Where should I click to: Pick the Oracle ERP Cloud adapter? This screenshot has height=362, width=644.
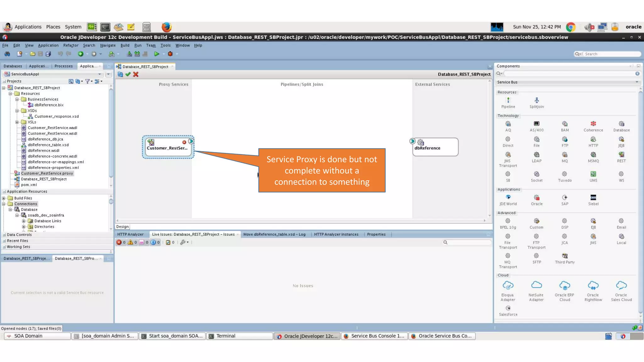point(565,285)
